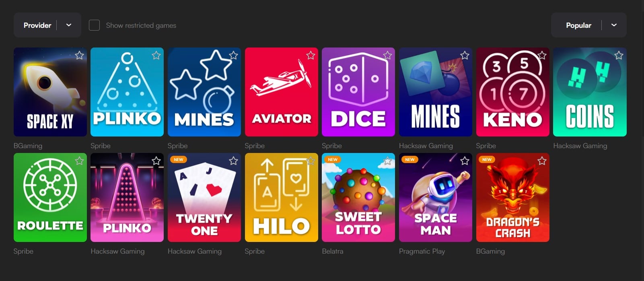The height and width of the screenshot is (281, 644).
Task: Click Belatra provider label under Sweet Lotto
Action: [x=333, y=251]
